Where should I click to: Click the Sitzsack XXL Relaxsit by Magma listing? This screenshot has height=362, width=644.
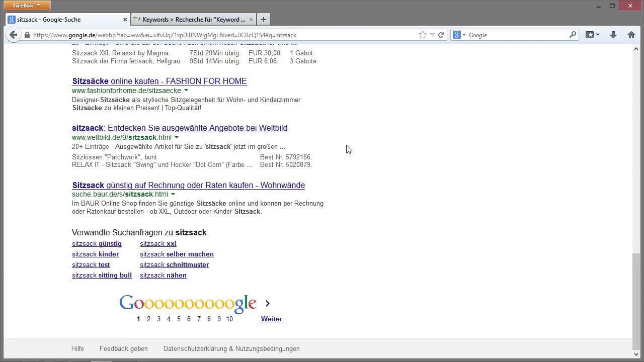121,53
